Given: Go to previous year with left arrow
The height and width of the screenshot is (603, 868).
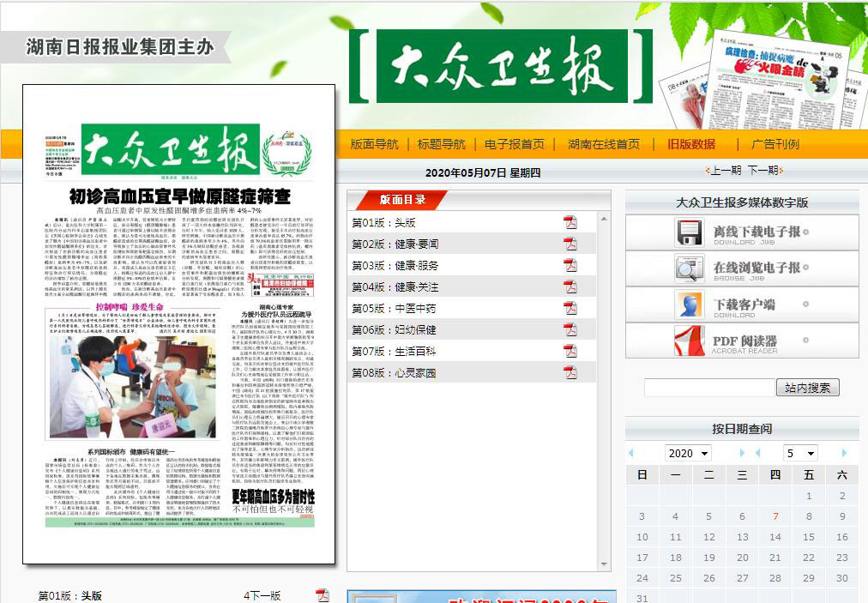Looking at the screenshot, I should click(631, 453).
